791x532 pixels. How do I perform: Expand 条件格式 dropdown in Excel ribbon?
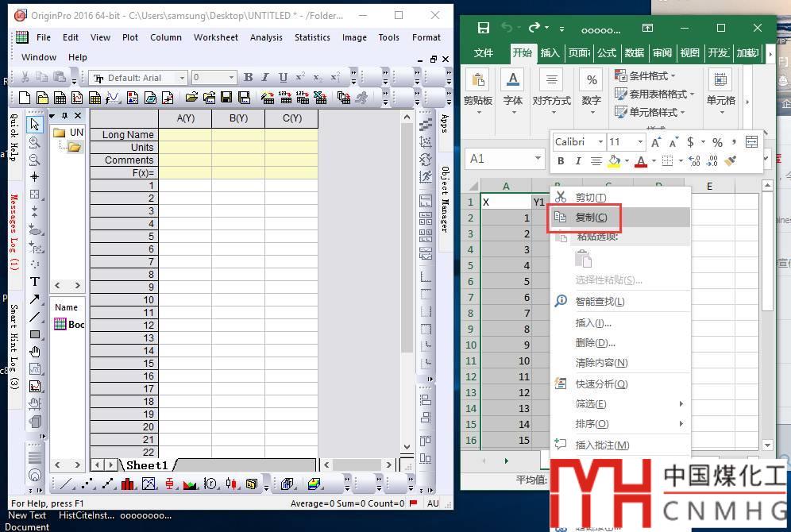673,76
